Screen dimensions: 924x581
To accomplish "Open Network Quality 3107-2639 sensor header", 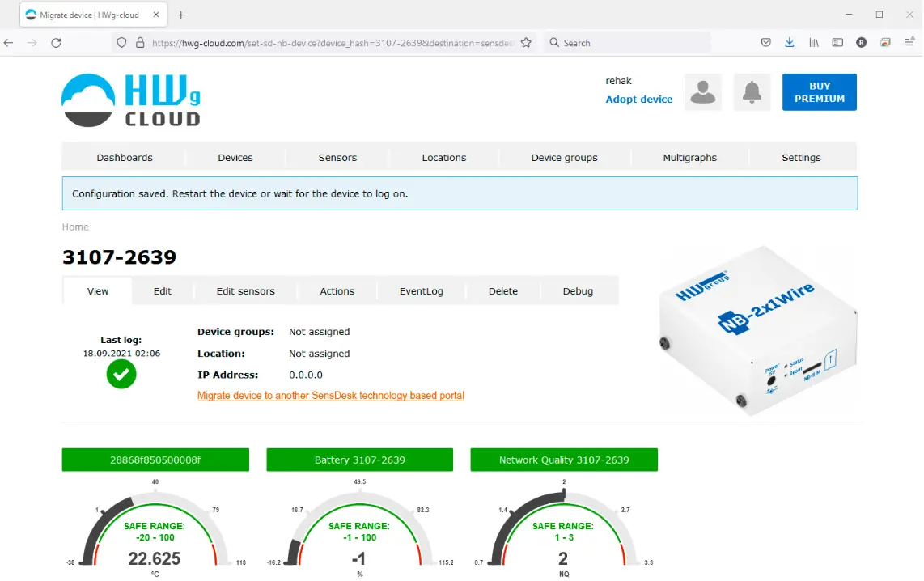I will click(x=564, y=460).
